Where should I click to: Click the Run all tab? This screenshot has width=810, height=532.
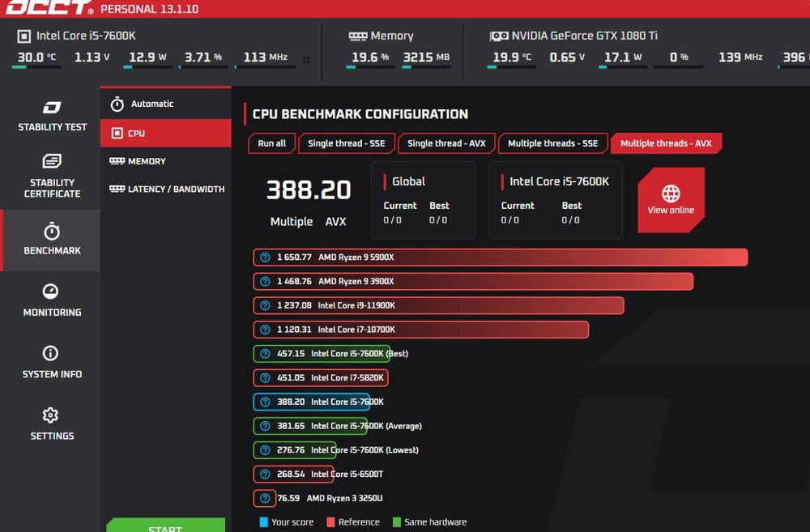(x=271, y=143)
